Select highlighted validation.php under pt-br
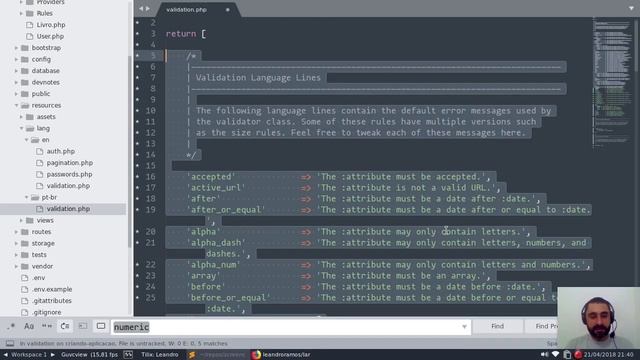Screen dimensions: 640x360 point(68,209)
